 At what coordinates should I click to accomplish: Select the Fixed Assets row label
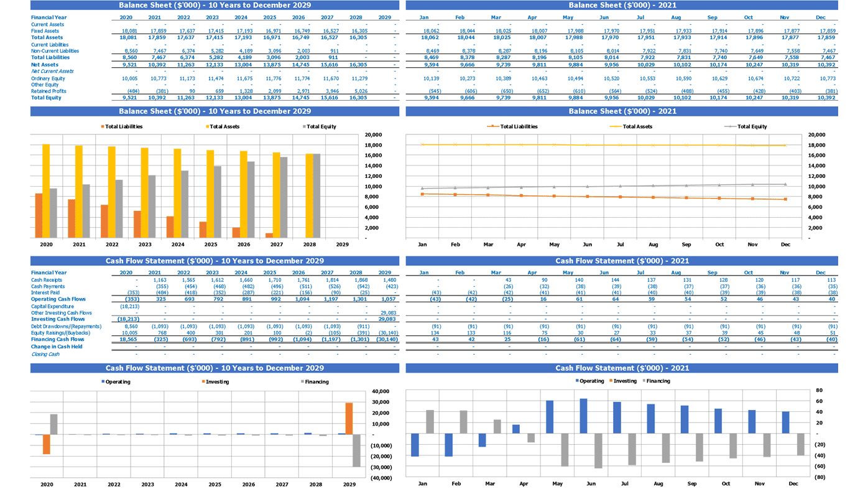pos(45,30)
